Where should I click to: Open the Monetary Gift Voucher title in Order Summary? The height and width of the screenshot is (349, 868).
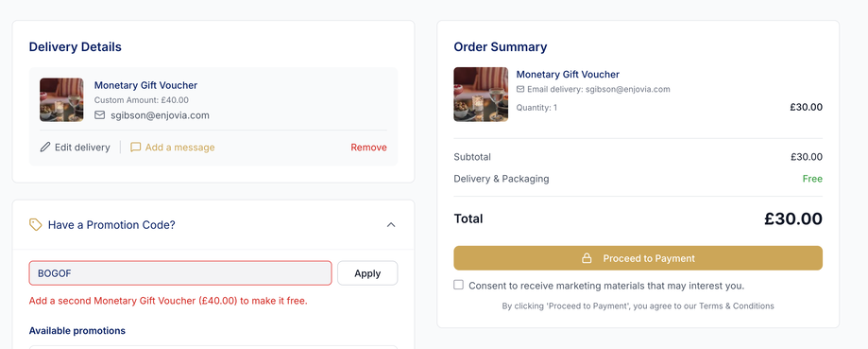tap(568, 74)
